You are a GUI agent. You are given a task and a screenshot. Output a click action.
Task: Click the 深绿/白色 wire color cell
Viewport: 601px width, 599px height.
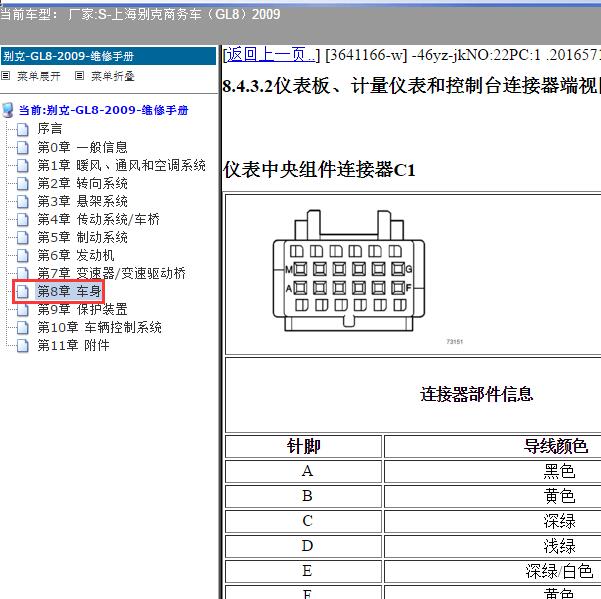559,571
